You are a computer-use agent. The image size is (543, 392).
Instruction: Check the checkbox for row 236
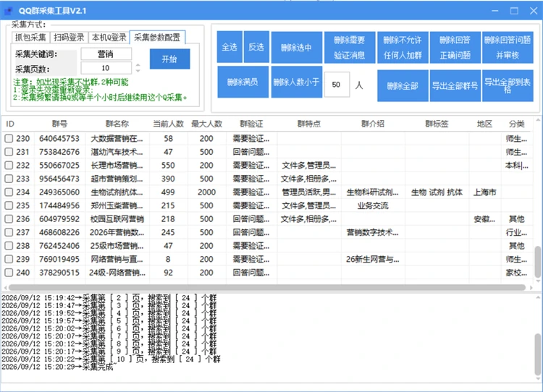(x=9, y=219)
